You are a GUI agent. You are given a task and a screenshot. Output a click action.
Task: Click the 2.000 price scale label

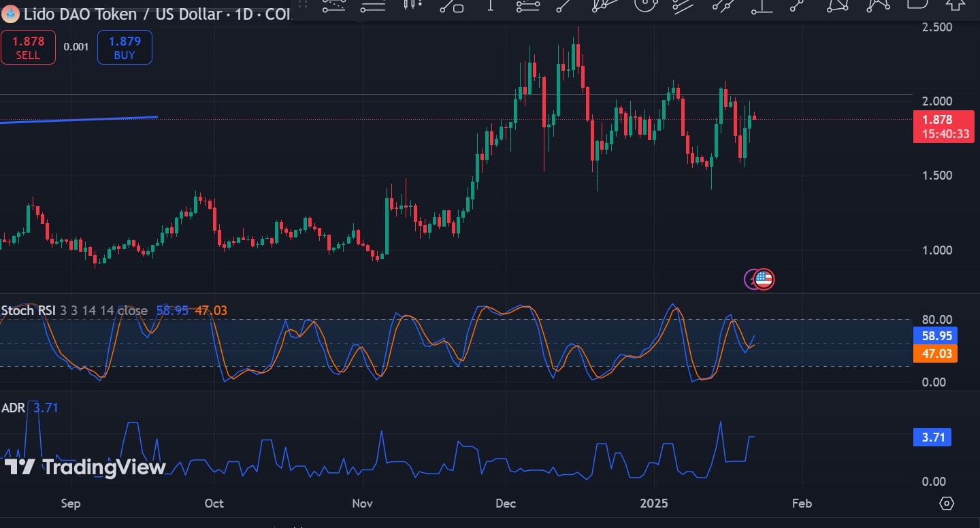tap(937, 101)
